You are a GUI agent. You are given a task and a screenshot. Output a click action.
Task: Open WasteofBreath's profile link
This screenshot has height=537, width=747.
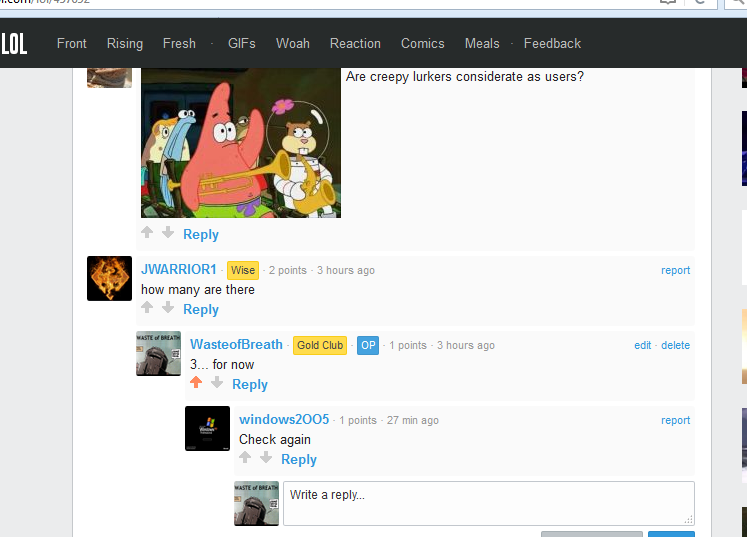tap(236, 344)
